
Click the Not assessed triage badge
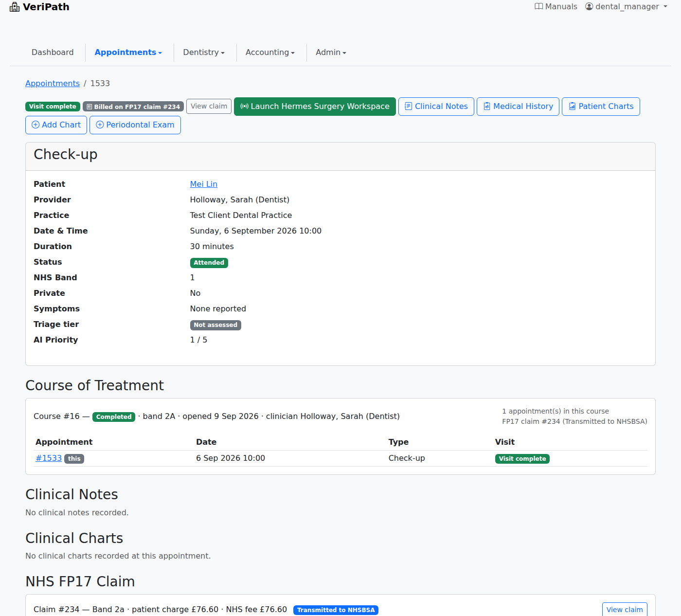215,325
